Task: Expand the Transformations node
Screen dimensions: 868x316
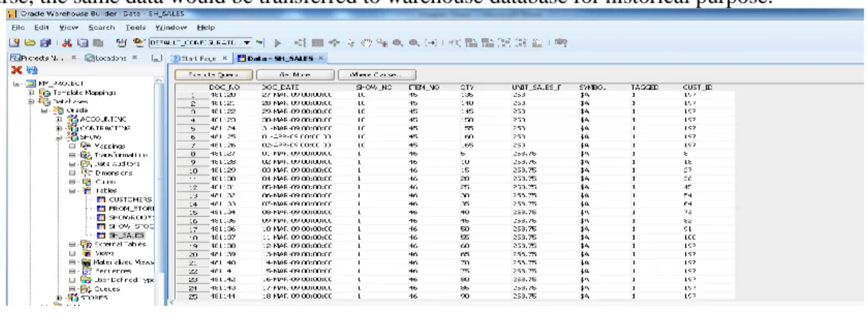Action: click(x=71, y=155)
